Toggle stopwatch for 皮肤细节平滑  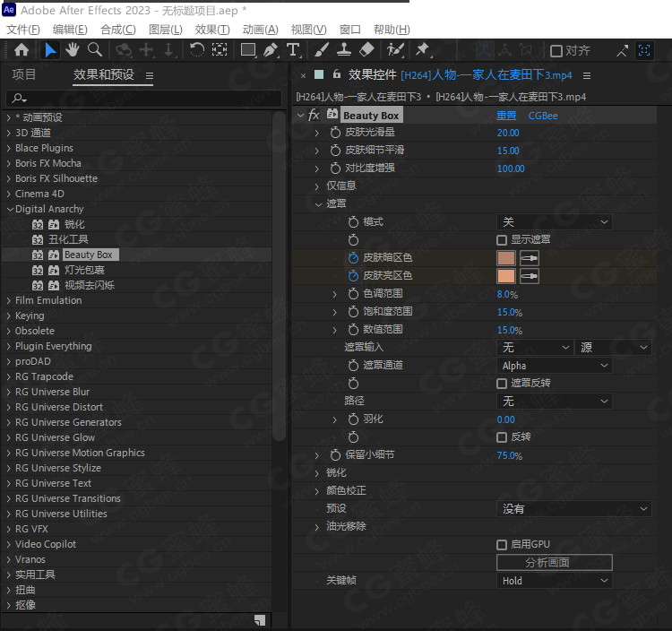(x=335, y=151)
